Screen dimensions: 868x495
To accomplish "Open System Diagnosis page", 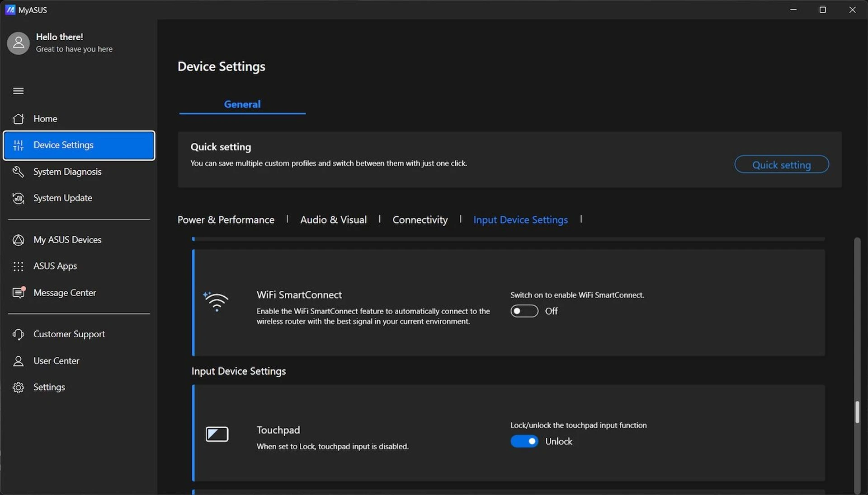I will [x=79, y=172].
